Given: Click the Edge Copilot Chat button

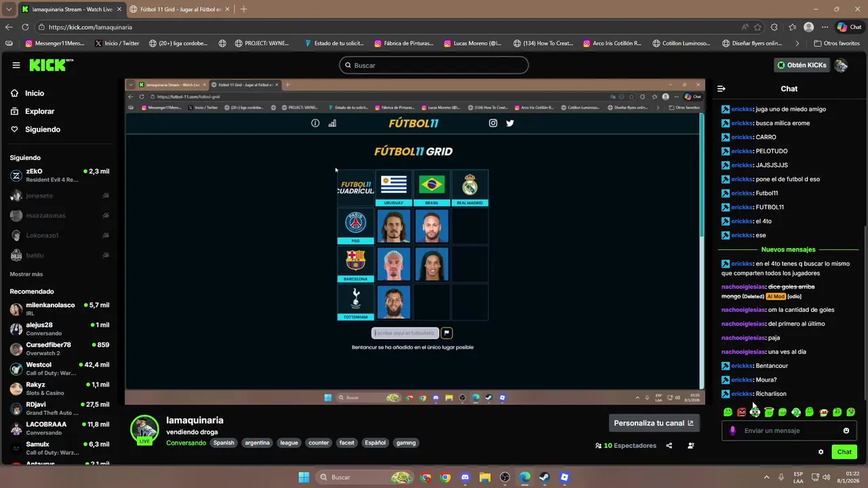Looking at the screenshot, I should point(849,27).
